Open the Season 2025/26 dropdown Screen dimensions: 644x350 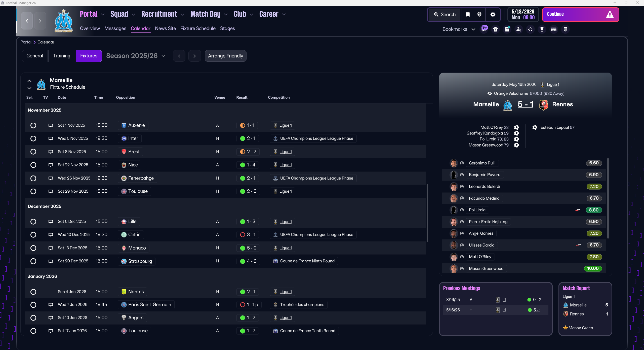click(136, 56)
